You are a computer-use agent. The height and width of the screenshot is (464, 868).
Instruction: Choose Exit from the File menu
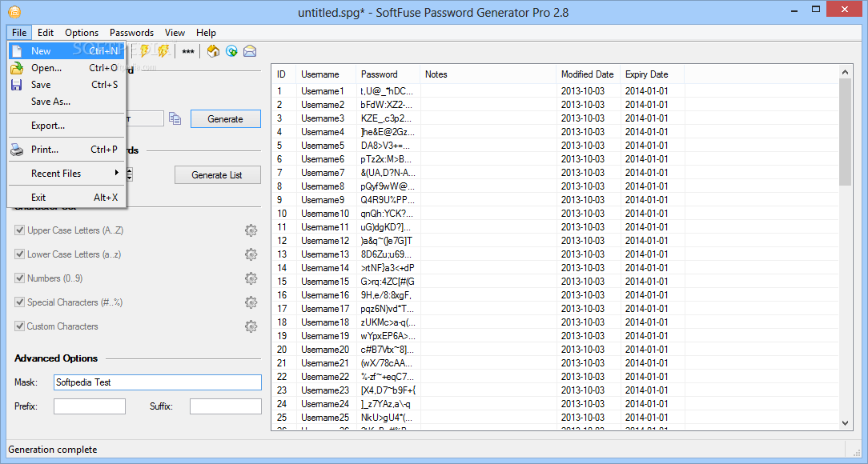click(66, 198)
